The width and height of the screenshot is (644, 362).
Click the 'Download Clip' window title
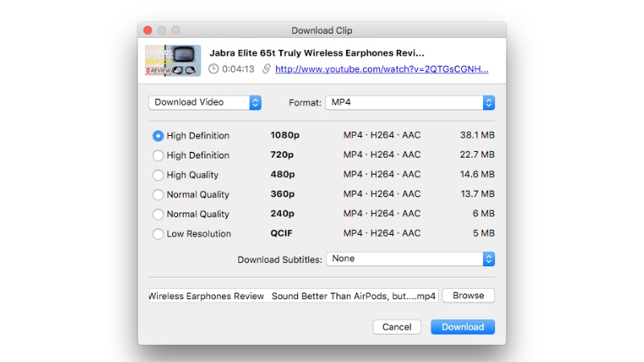322,31
